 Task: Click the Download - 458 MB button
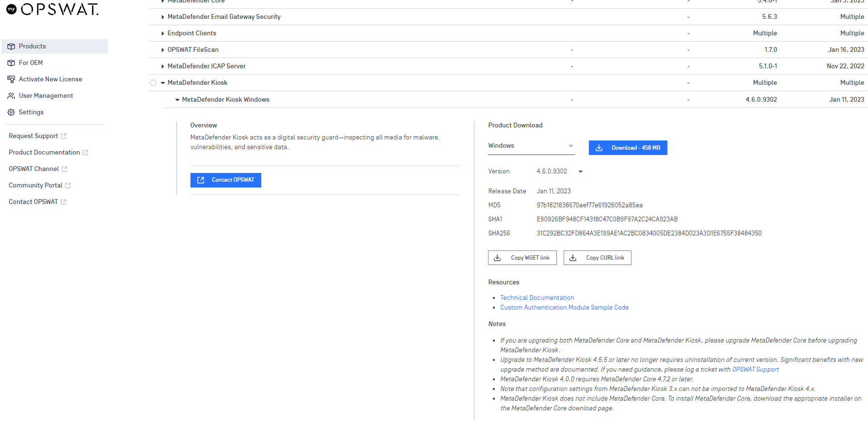628,148
